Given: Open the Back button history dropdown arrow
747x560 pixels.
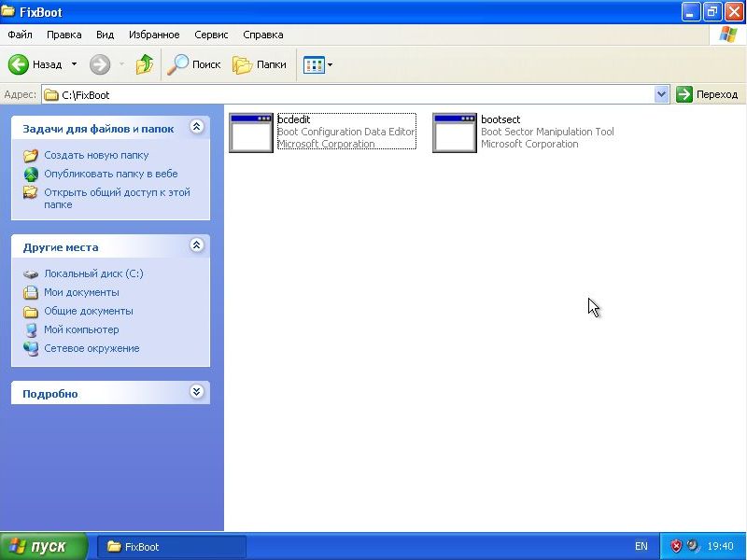Looking at the screenshot, I should (75, 64).
